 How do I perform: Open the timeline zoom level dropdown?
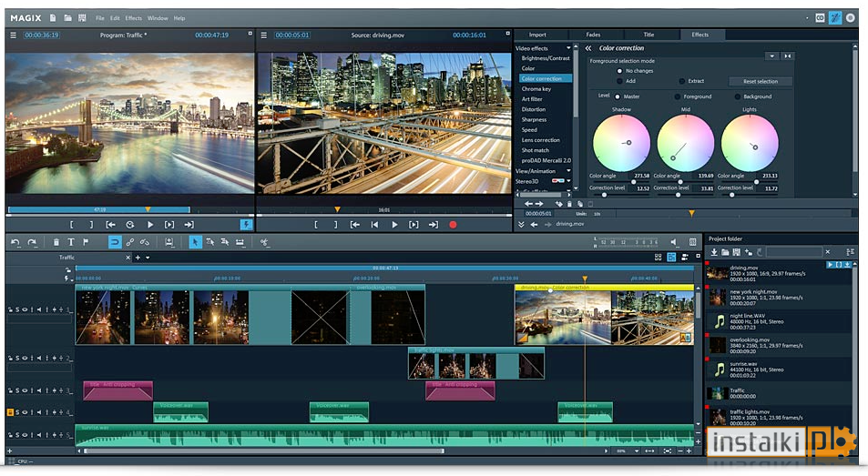coord(637,451)
